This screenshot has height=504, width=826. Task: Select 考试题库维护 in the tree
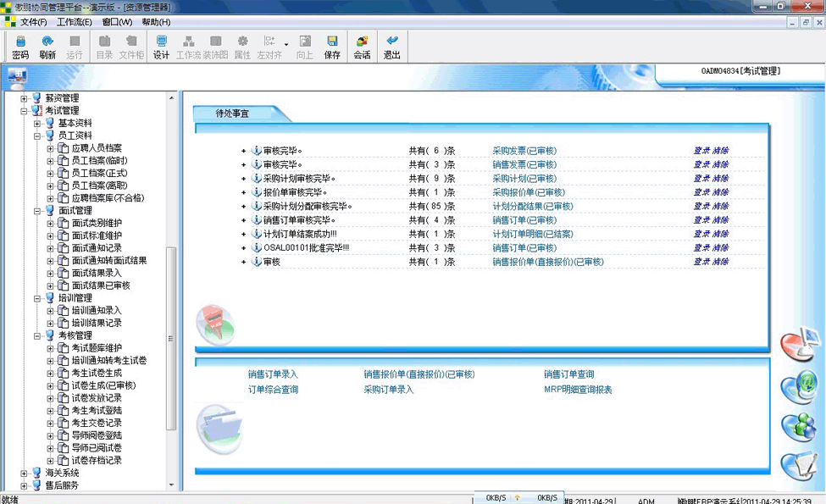97,348
